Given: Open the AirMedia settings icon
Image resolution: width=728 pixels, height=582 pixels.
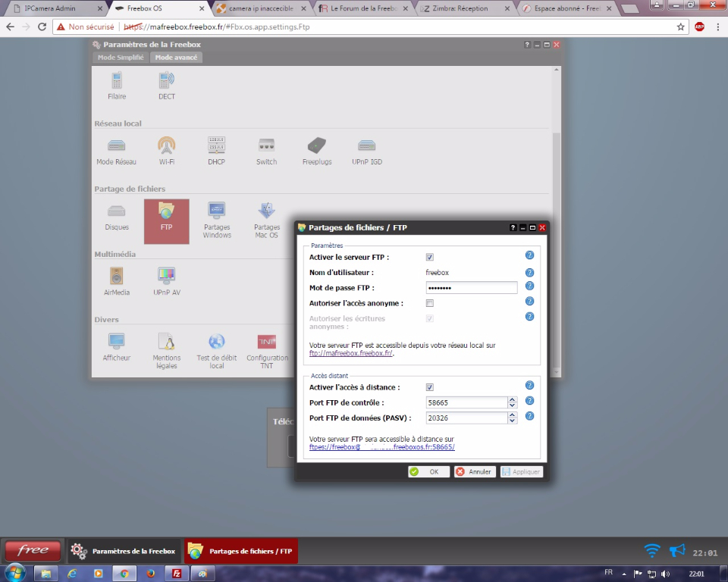Looking at the screenshot, I should (x=117, y=282).
